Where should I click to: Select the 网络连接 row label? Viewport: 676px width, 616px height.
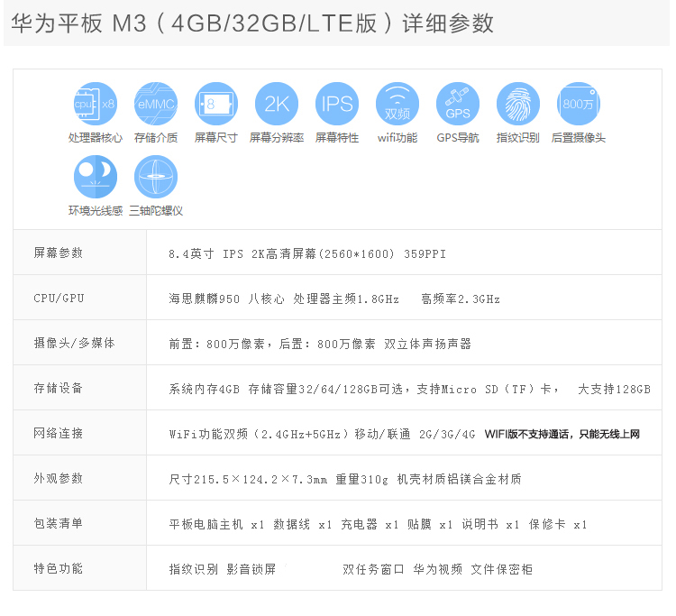[x=59, y=434]
